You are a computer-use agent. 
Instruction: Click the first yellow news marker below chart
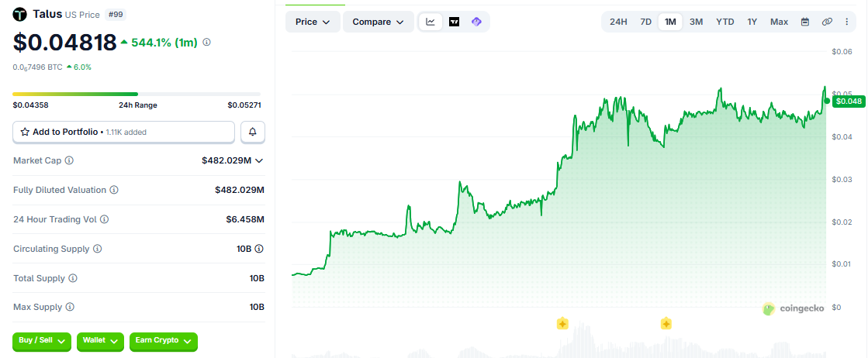pyautogui.click(x=562, y=324)
